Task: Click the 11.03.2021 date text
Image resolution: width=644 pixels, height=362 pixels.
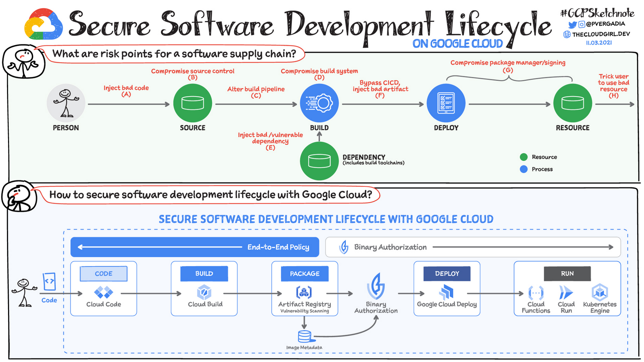Action: point(599,43)
